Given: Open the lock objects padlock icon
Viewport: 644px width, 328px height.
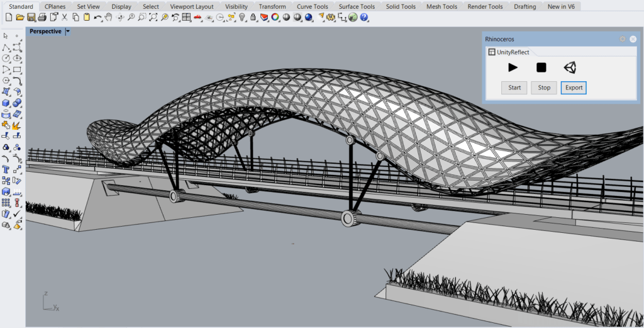Looking at the screenshot, I should click(x=253, y=17).
